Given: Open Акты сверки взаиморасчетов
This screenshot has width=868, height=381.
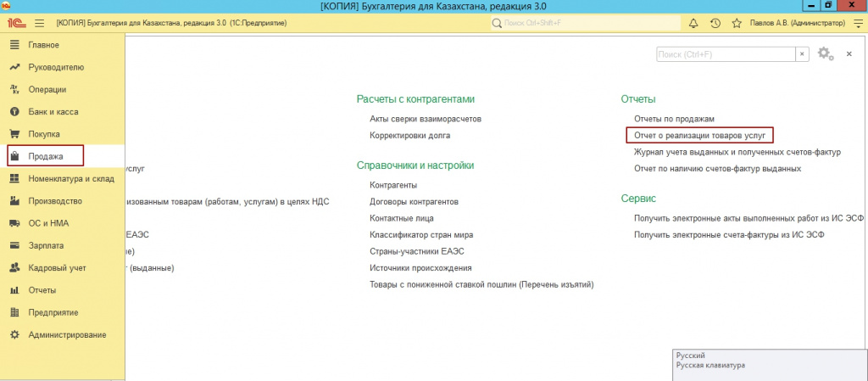Looking at the screenshot, I should 426,119.
